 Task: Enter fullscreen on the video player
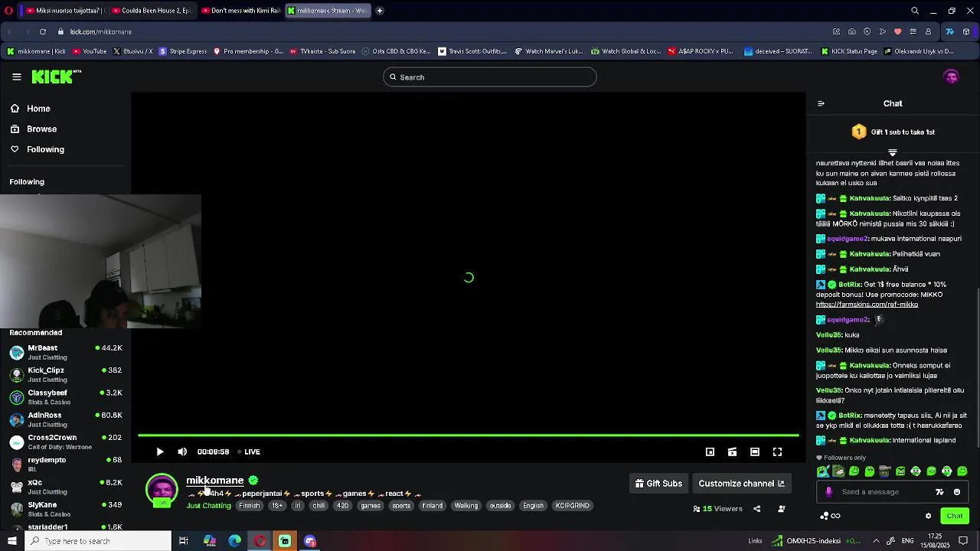coord(777,452)
